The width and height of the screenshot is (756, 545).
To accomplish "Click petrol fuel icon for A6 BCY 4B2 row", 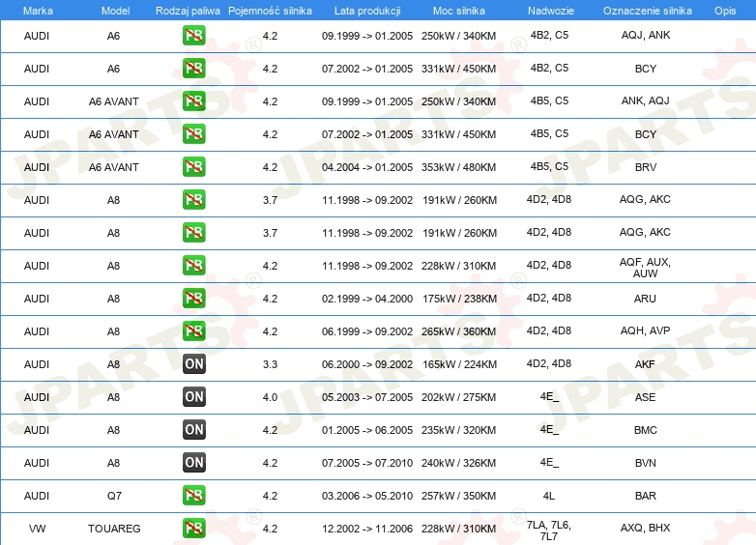I will tap(193, 69).
